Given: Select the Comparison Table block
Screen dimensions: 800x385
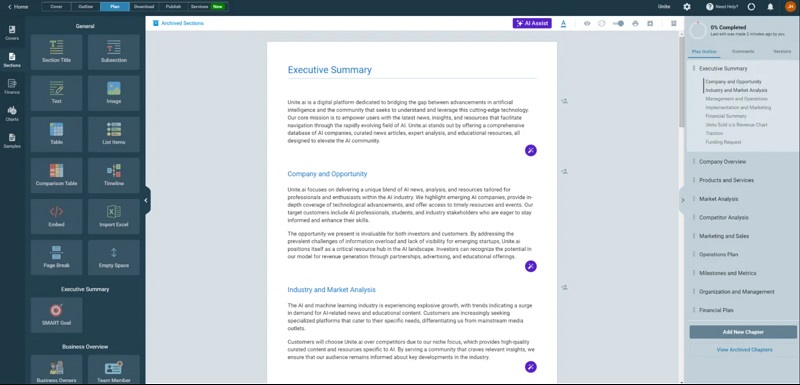Looking at the screenshot, I should coord(57,175).
